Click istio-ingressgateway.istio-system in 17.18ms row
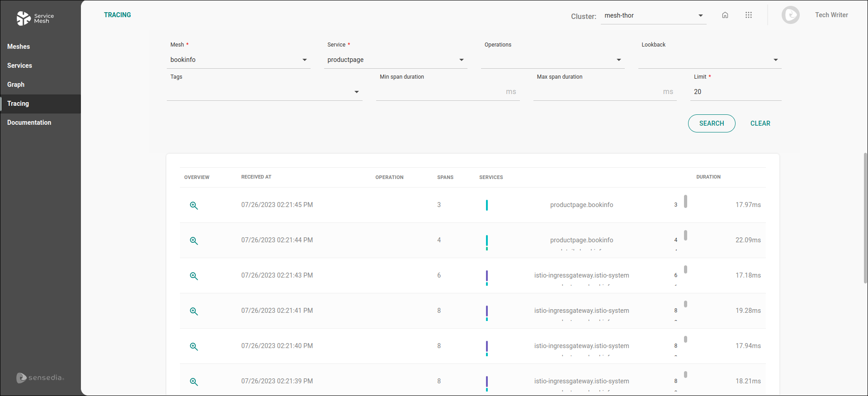Screen dimensions: 868x396 582,275
